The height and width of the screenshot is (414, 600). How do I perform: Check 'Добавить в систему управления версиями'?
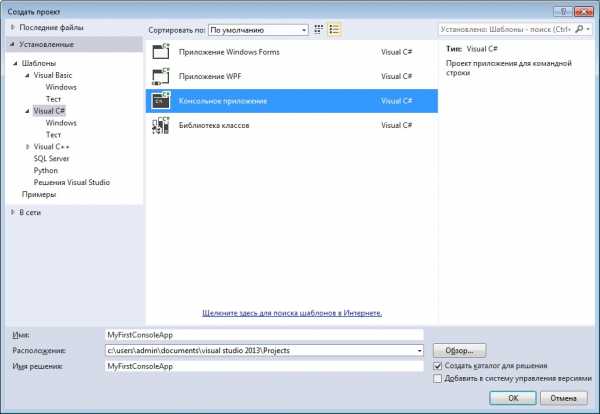[x=437, y=378]
